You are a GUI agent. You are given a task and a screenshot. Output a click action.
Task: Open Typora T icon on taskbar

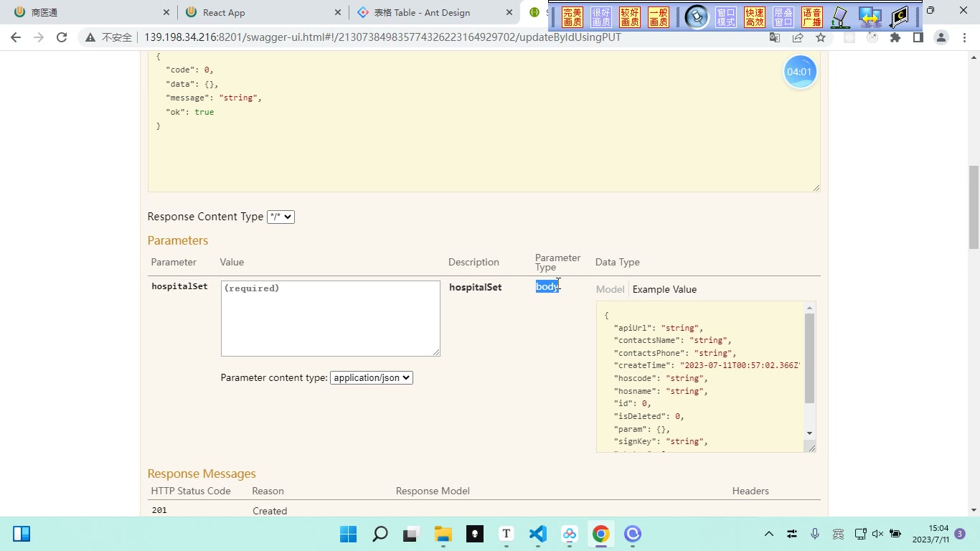(x=507, y=534)
